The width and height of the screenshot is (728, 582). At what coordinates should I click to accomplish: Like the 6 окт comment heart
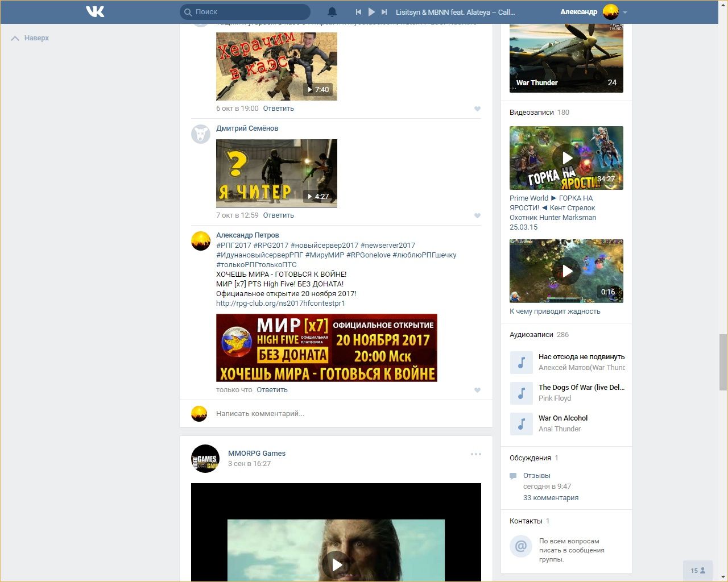pyautogui.click(x=477, y=109)
